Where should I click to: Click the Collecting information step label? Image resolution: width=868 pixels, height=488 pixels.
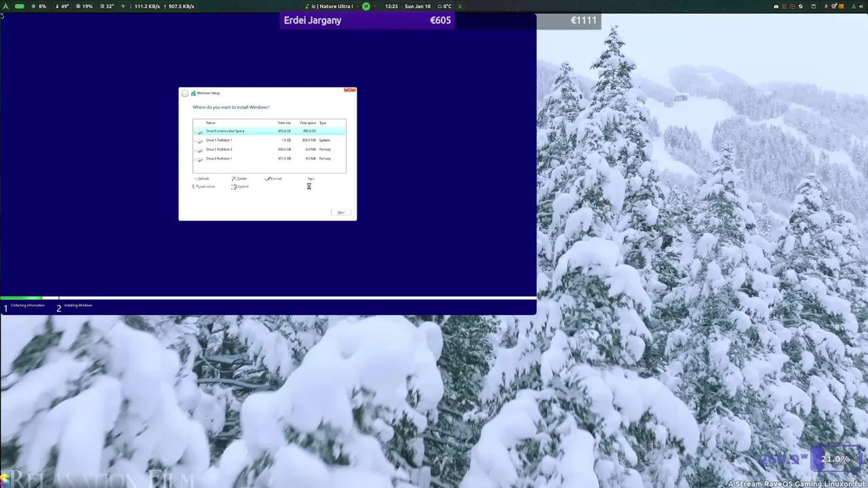click(28, 305)
